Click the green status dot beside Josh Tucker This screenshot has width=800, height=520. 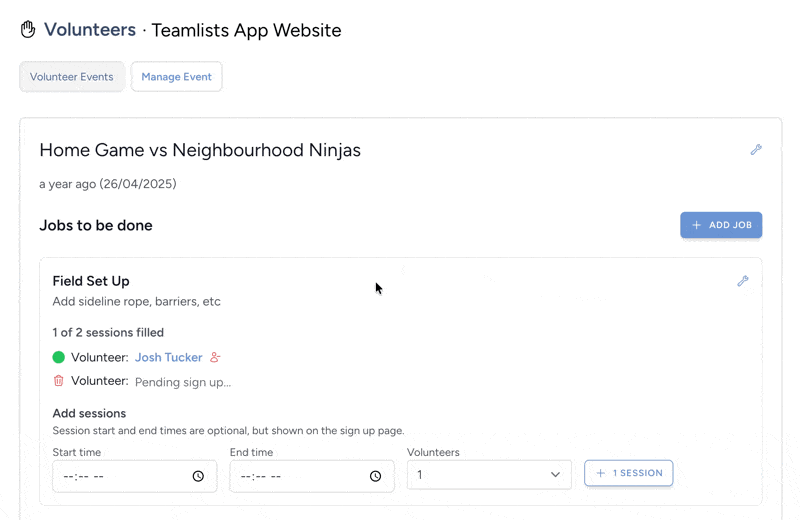(x=59, y=357)
